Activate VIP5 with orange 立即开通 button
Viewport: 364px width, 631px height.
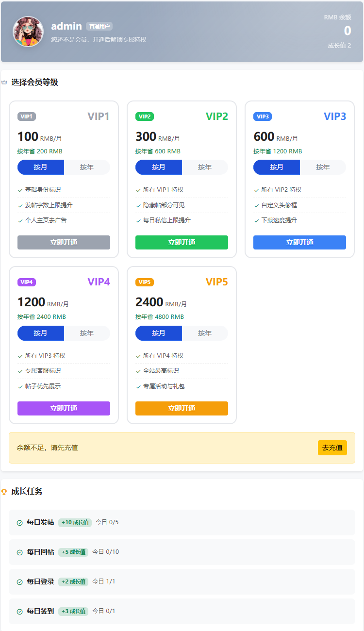pos(182,408)
